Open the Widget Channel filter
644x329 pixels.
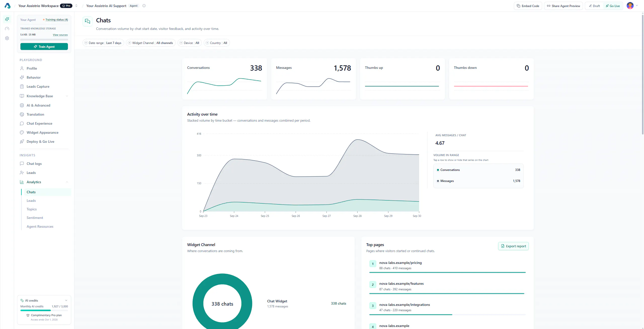150,43
